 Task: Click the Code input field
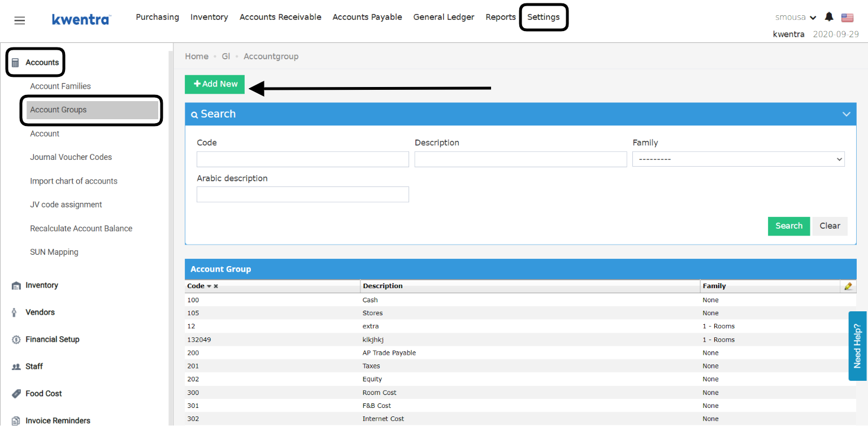303,159
